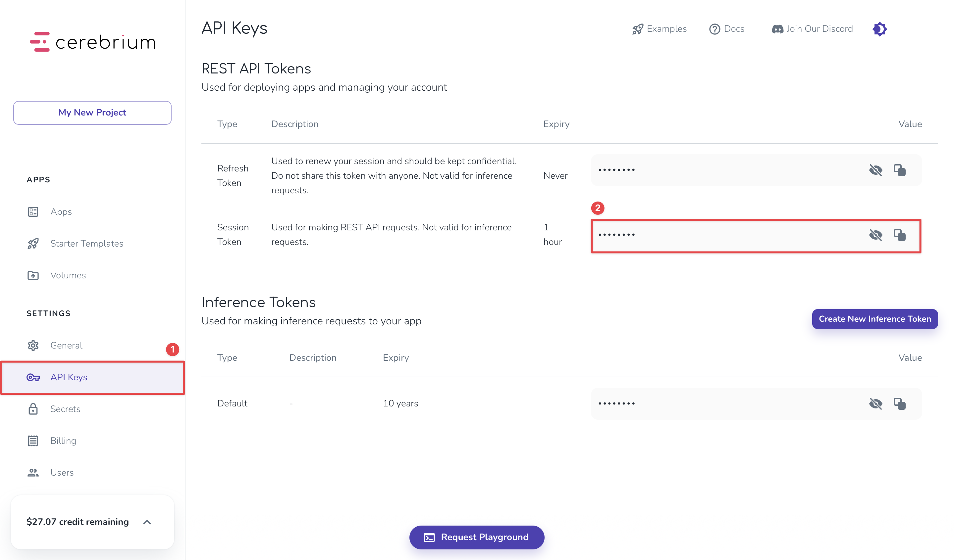Image resolution: width=954 pixels, height=560 pixels.
Task: Click the gear icon beside General
Action: point(33,345)
